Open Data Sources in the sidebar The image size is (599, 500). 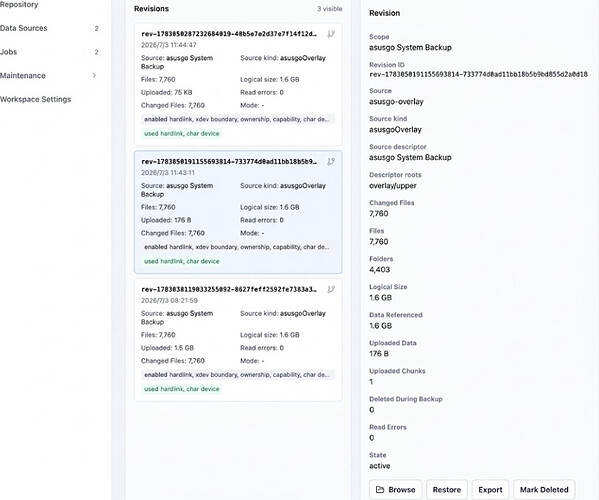pos(24,28)
